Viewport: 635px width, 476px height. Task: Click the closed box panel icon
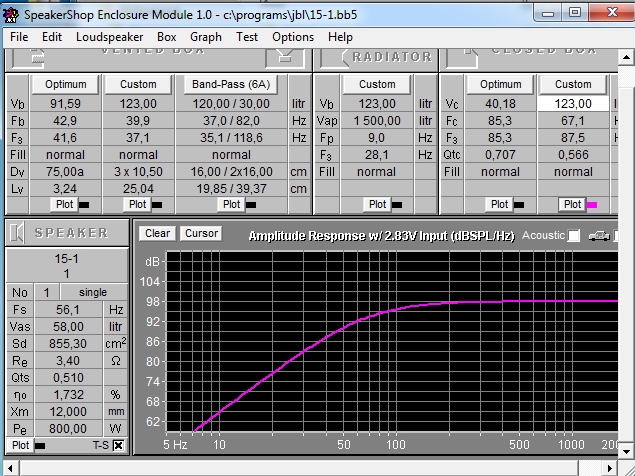pos(462,59)
